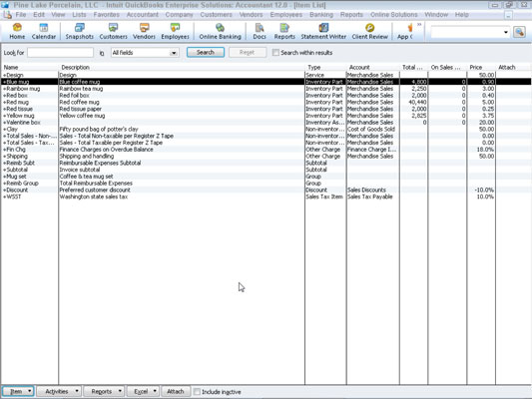Enable Search within results checkbox

point(275,53)
